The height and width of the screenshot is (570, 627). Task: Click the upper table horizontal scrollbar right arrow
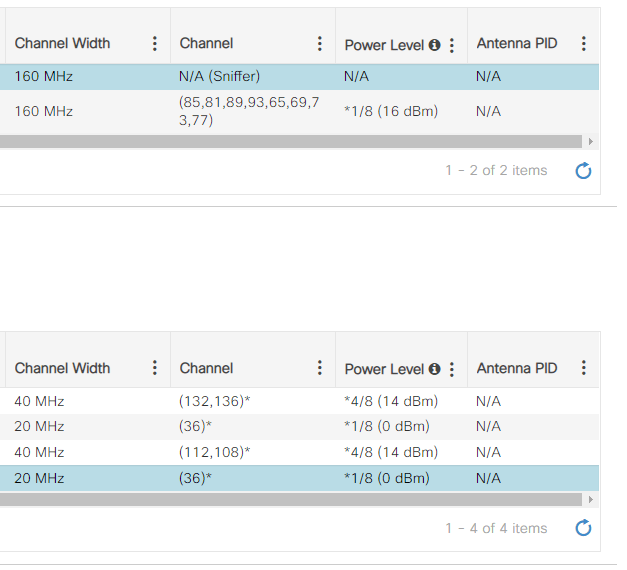[x=590, y=142]
